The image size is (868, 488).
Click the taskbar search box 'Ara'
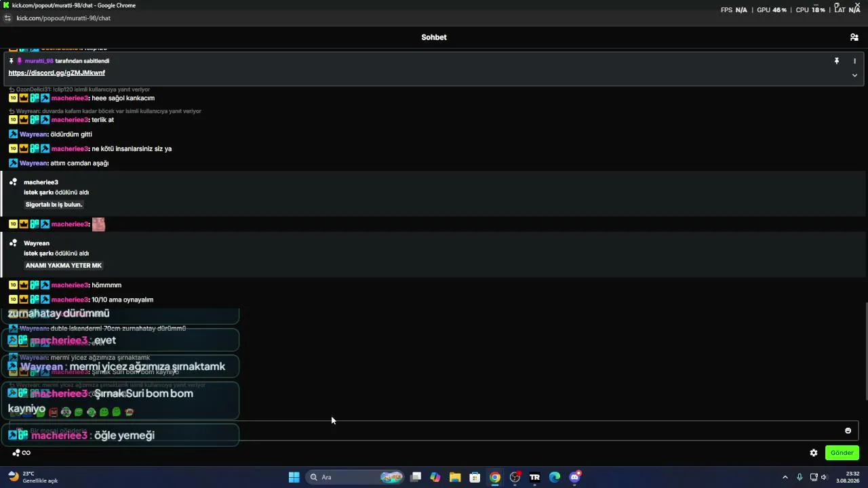(356, 477)
